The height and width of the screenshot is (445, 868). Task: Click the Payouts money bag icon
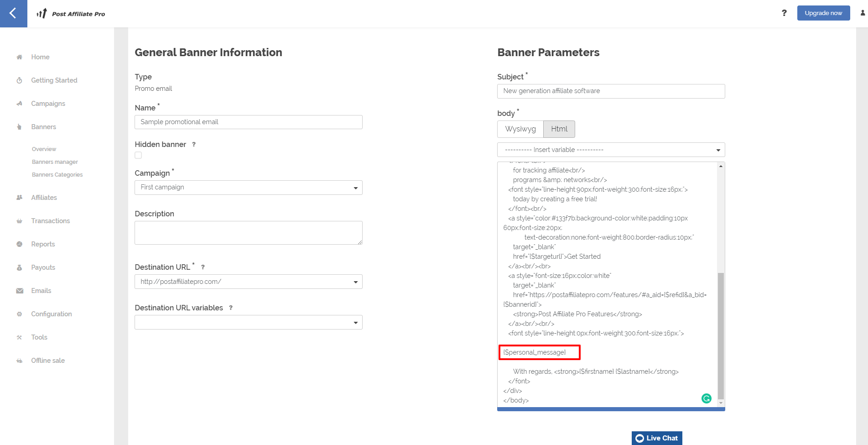click(19, 267)
